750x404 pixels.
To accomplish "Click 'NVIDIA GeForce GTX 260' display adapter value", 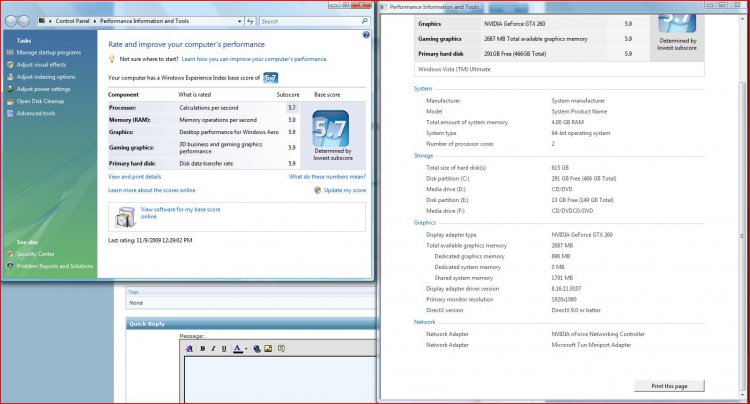I will click(x=582, y=234).
